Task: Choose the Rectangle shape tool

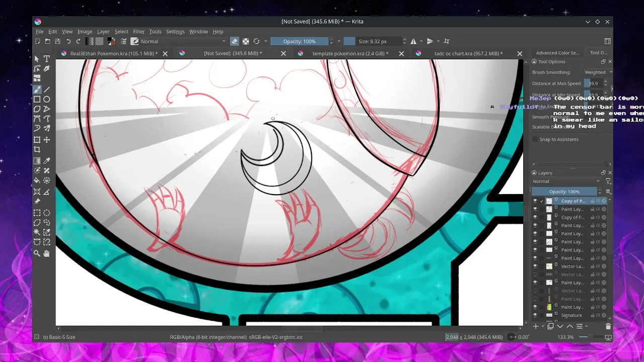Action: click(37, 100)
